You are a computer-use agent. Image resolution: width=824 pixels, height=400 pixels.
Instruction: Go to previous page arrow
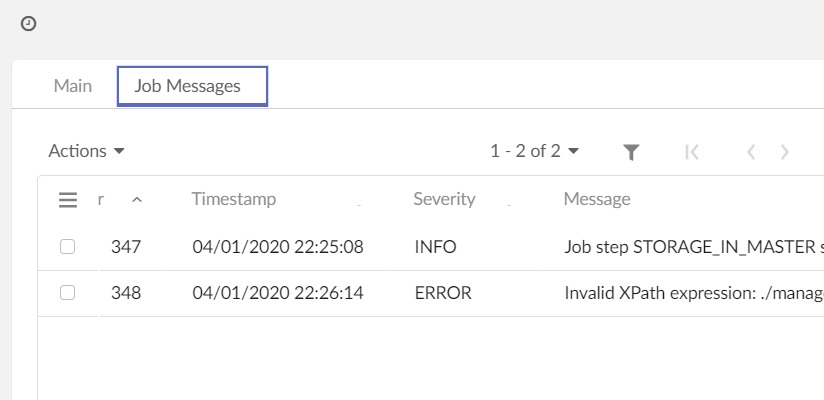(x=750, y=152)
